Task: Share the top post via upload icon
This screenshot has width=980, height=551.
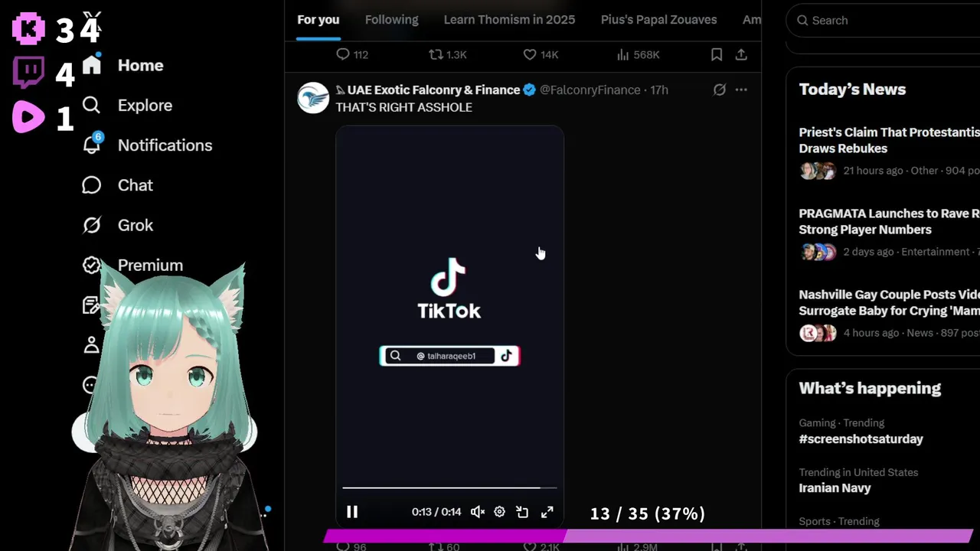Action: pyautogui.click(x=741, y=54)
